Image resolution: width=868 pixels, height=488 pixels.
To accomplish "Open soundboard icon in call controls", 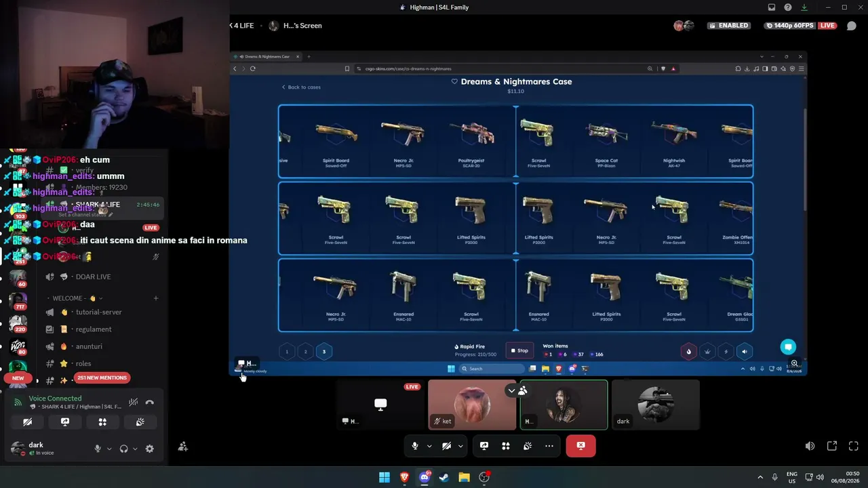I will (x=528, y=446).
